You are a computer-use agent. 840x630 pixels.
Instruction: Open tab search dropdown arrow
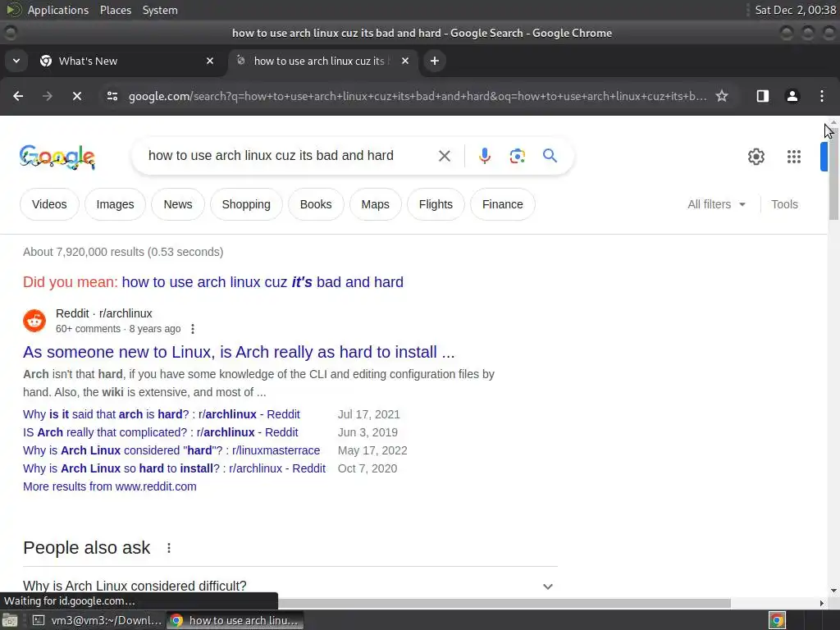pyautogui.click(x=16, y=61)
